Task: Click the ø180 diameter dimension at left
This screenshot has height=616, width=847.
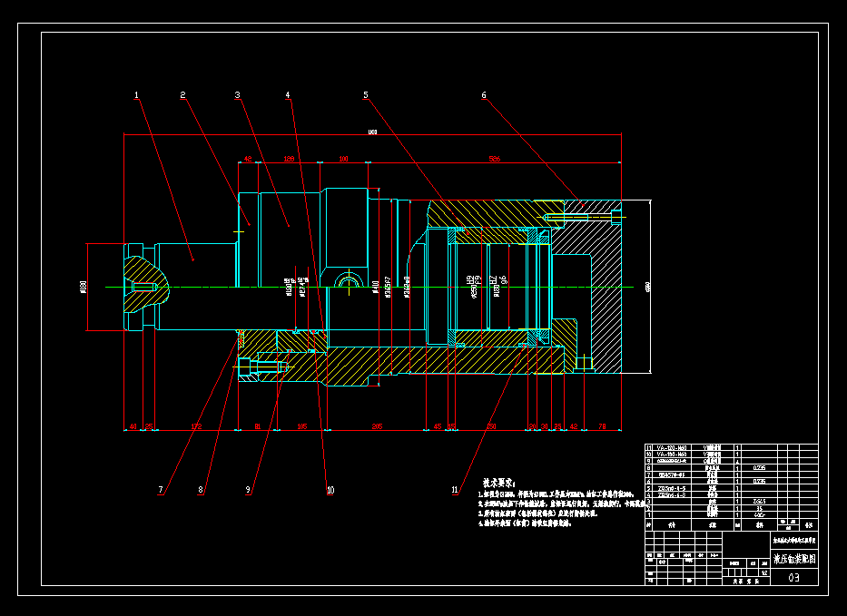Action: 83,287
